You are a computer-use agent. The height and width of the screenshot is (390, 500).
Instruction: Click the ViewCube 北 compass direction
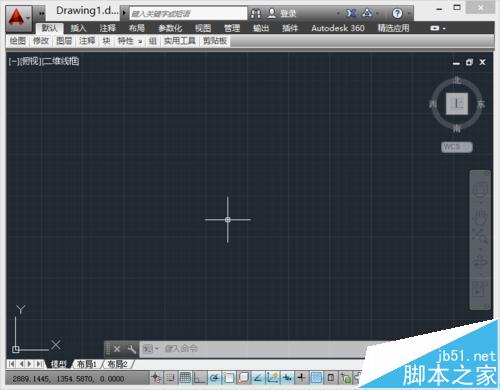[x=457, y=80]
